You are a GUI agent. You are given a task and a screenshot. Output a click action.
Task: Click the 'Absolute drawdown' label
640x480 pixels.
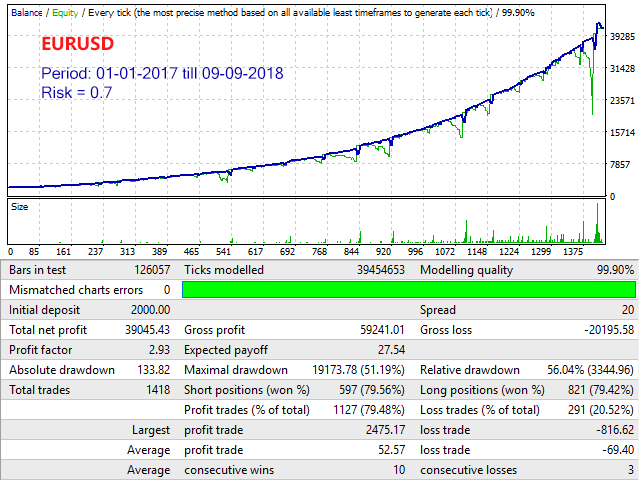(62, 370)
